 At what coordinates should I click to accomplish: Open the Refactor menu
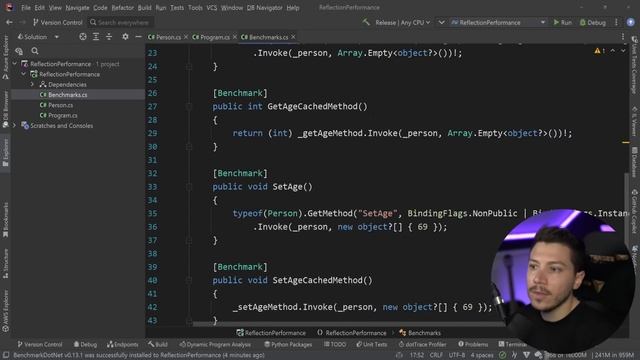pyautogui.click(x=122, y=7)
